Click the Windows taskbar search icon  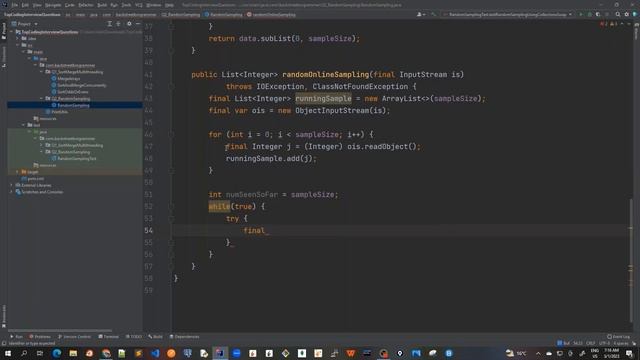point(24,353)
